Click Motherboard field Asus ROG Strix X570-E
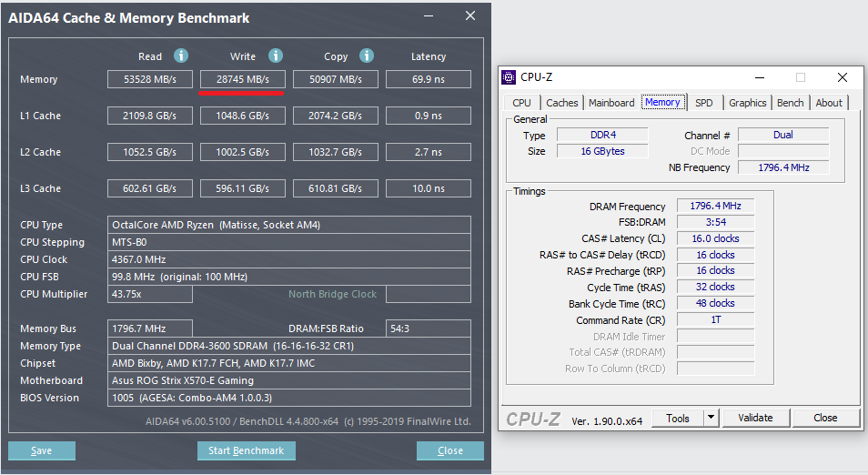 tap(289, 380)
